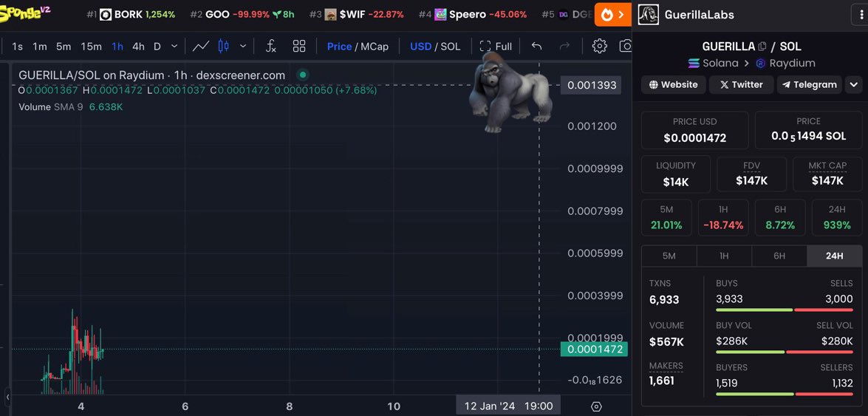Click the Volume SMA 9 indicator legend
This screenshot has width=868, height=416.
coord(71,107)
